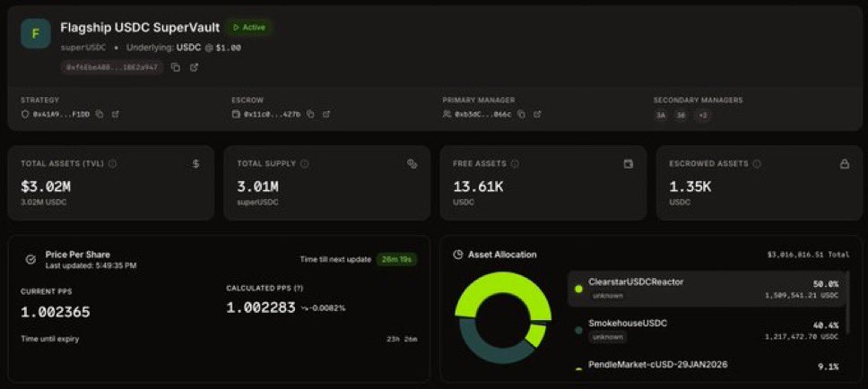Select the PendleMarket-cUSD-29JAN2026 row
This screenshot has width=868, height=389.
[x=707, y=367]
